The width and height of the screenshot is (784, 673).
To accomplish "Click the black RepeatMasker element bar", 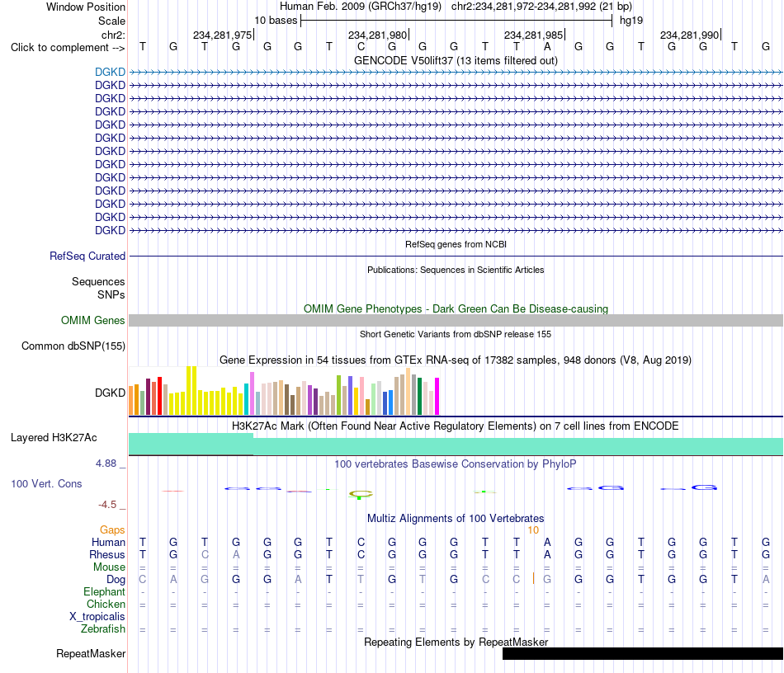I will point(643,653).
